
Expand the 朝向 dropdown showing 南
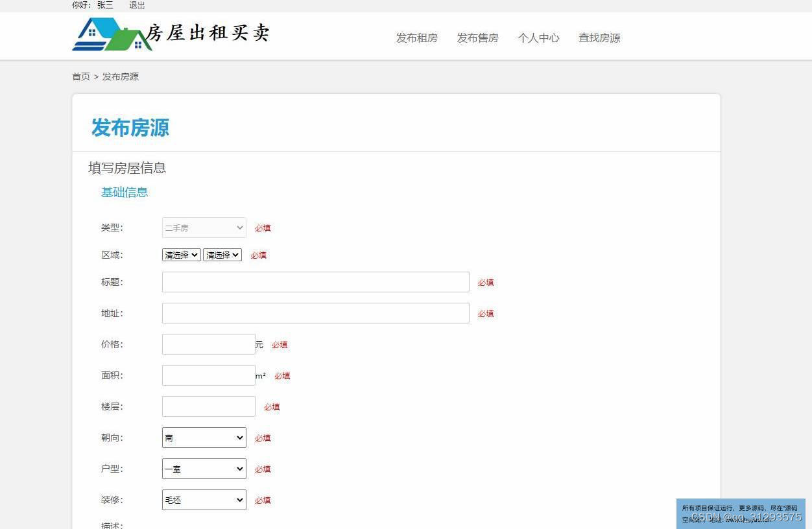pyautogui.click(x=204, y=438)
